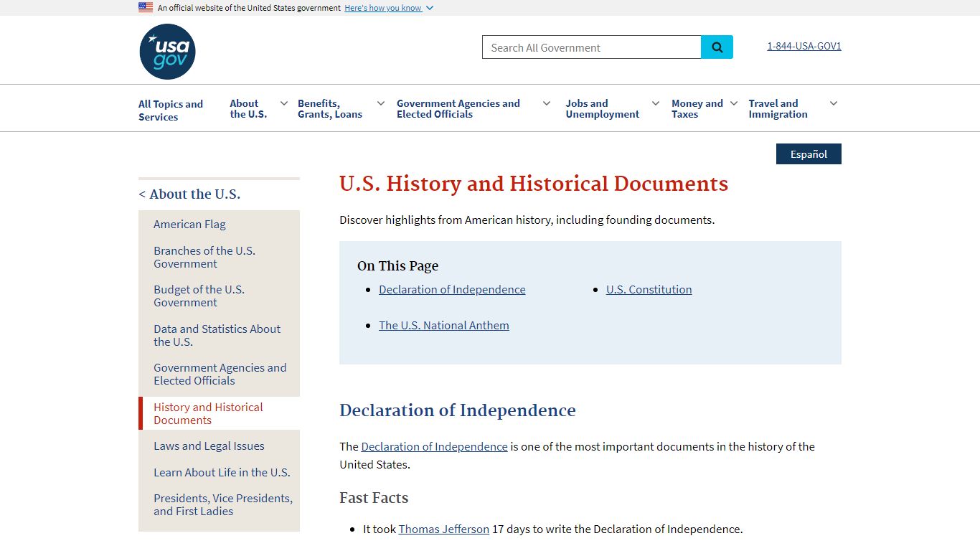Expand Benefits, Grants, Loans chevron
Viewport: 980px width, 551px height.
(x=381, y=103)
